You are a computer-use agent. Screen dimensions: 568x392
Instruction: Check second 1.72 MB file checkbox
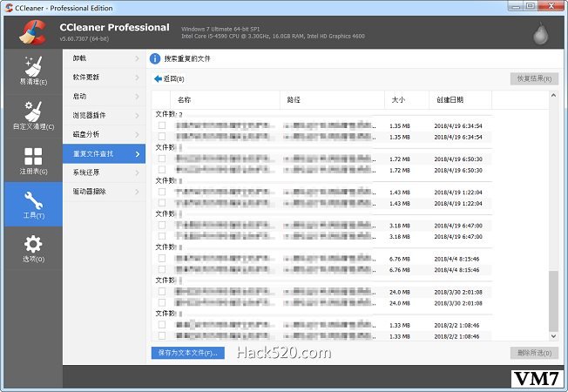click(x=162, y=170)
